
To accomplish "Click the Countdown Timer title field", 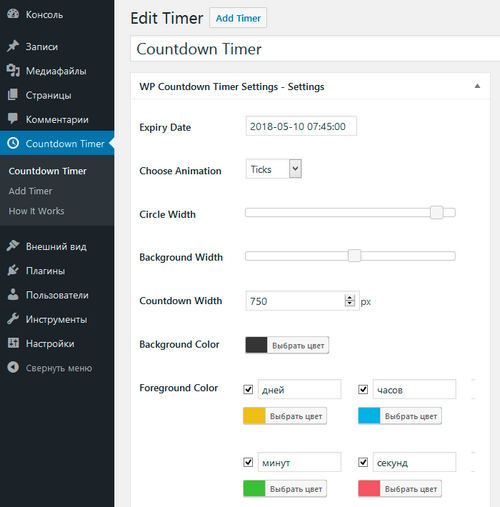I will click(315, 49).
